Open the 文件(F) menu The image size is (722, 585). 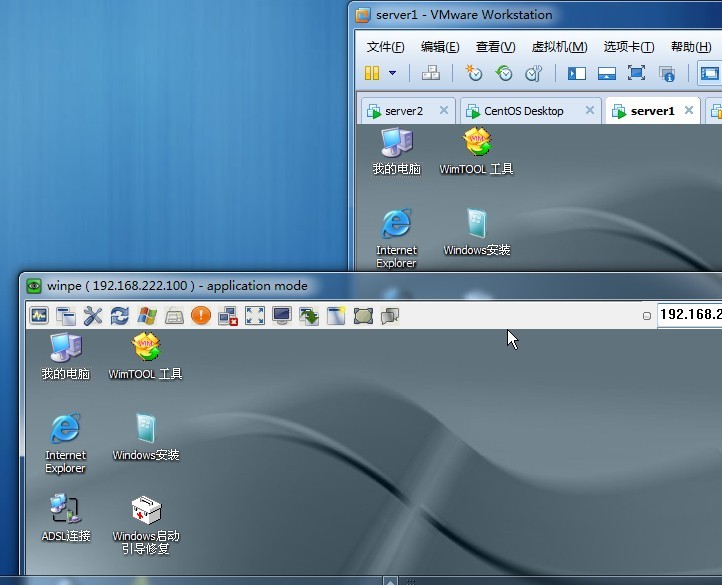tap(385, 47)
